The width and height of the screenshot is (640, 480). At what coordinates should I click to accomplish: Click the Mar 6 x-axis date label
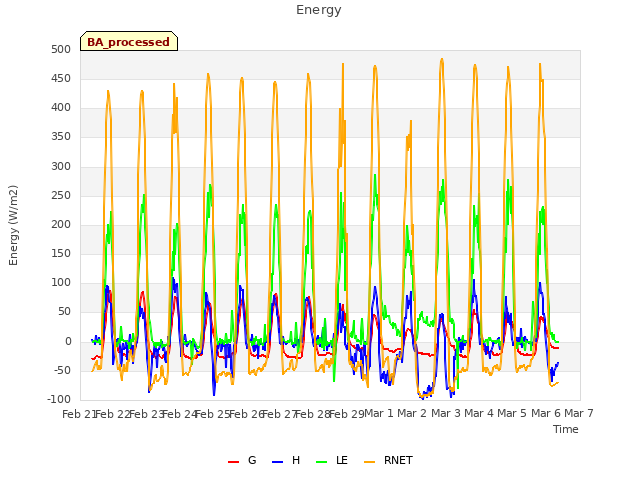[x=546, y=414]
